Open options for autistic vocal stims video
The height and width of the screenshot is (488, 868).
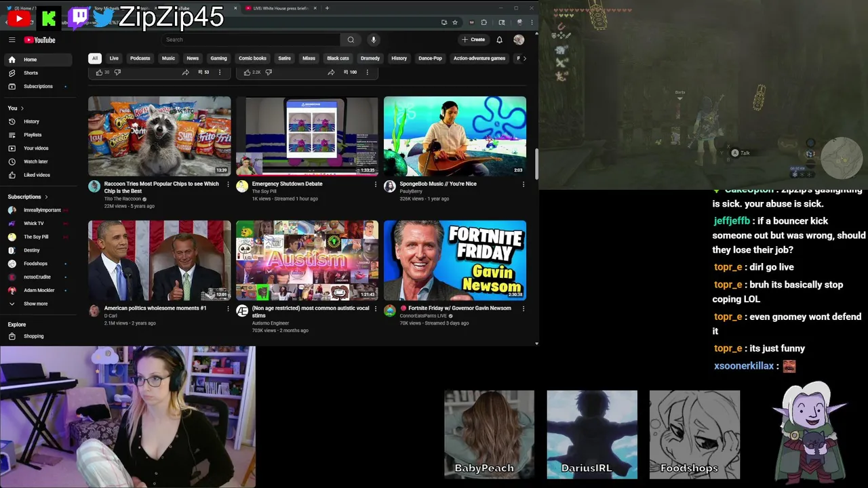click(375, 308)
